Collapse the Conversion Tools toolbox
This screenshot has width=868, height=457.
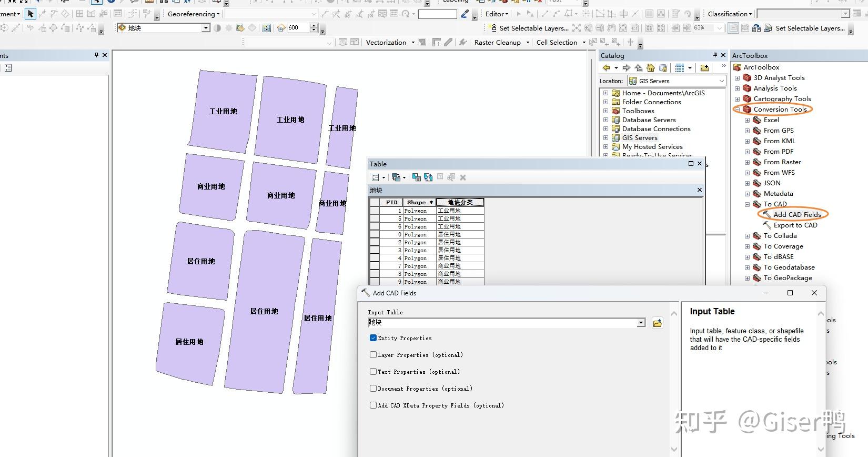[x=737, y=110]
